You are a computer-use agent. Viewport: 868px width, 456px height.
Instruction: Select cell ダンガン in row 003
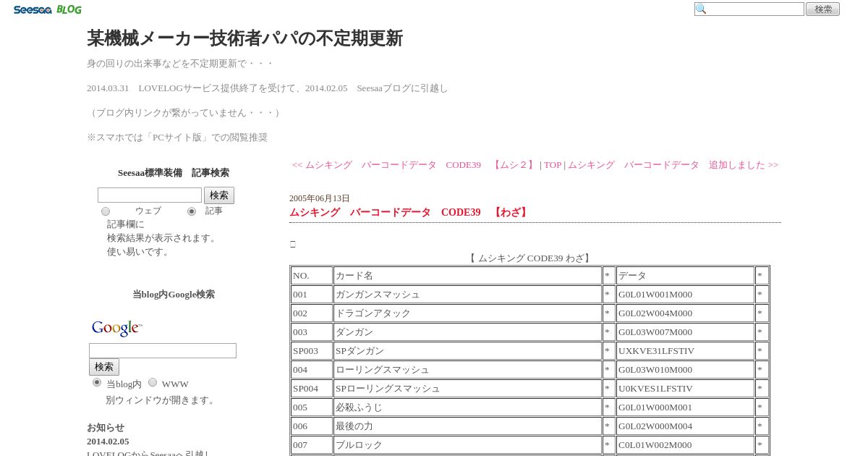pyautogui.click(x=467, y=332)
